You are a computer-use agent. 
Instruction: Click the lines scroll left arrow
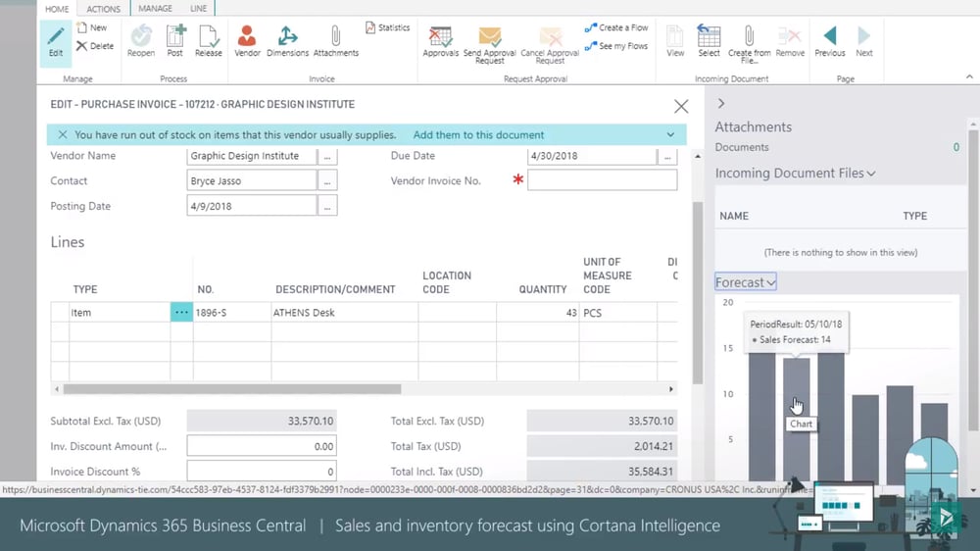[x=57, y=389]
